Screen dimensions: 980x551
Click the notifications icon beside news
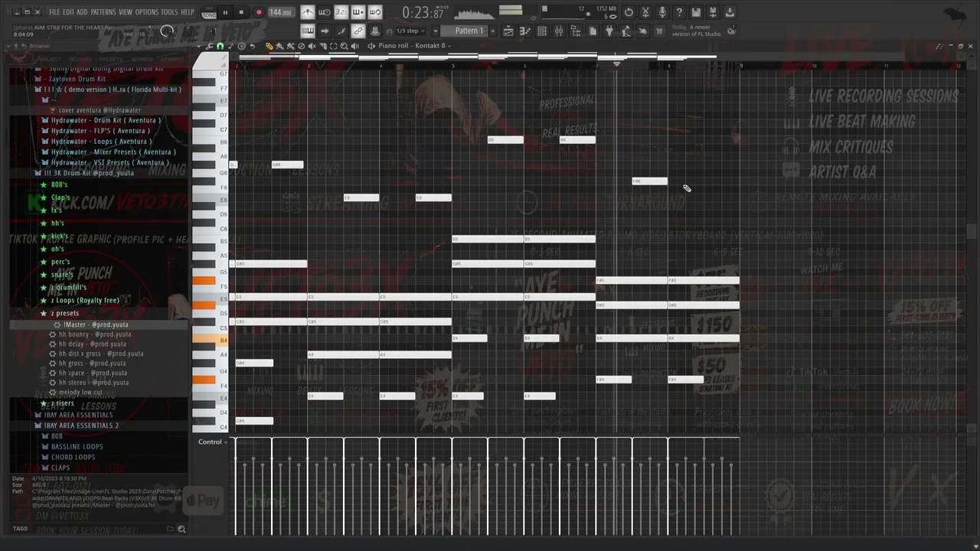point(731,31)
